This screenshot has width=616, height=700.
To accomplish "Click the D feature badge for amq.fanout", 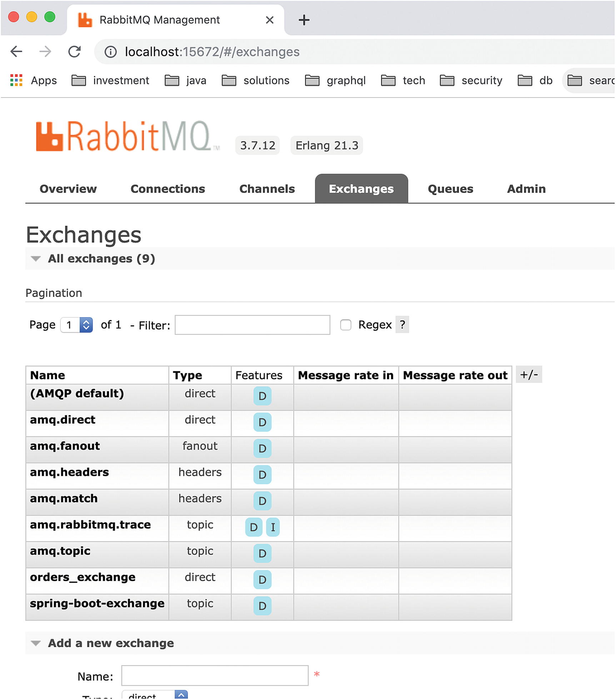I will click(x=262, y=448).
